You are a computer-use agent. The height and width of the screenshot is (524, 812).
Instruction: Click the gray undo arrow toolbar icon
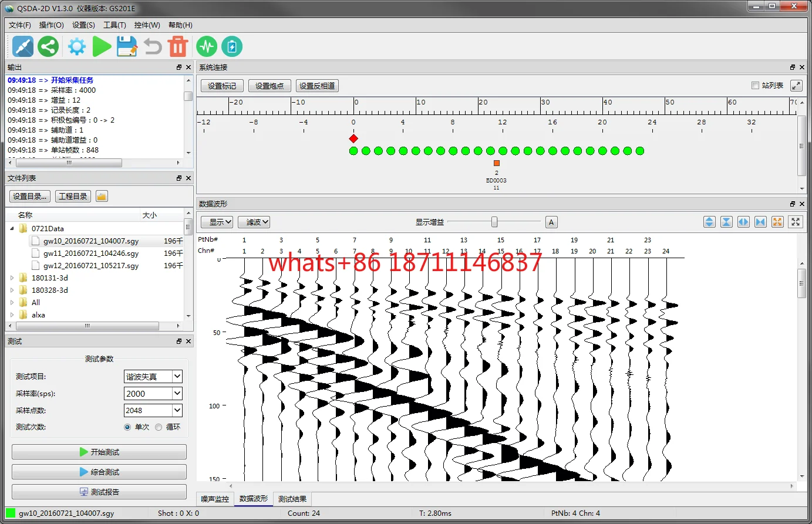tap(153, 46)
